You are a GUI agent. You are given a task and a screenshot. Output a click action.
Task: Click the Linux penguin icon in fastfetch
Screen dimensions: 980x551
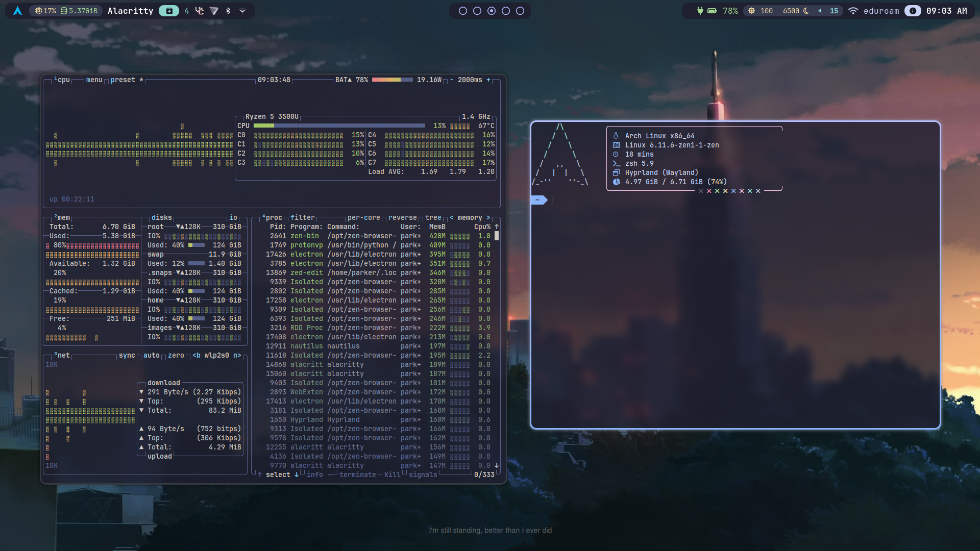tap(616, 136)
